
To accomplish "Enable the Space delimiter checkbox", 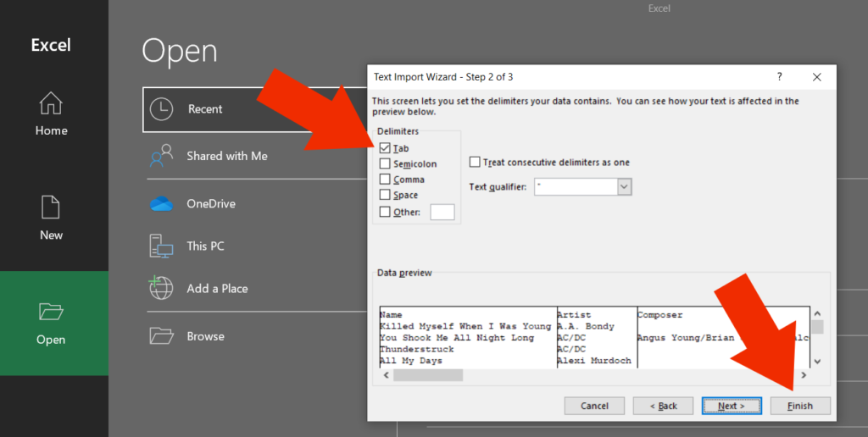I will [385, 195].
